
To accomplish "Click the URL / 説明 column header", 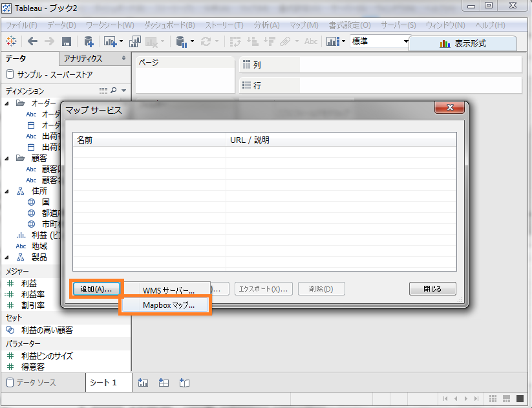I will point(341,140).
